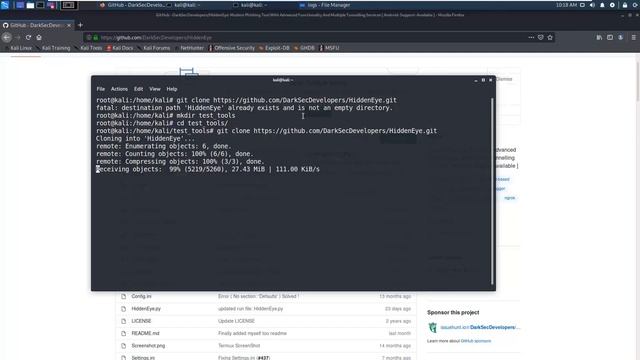Show Firefox sidebars icon

click(x=610, y=37)
